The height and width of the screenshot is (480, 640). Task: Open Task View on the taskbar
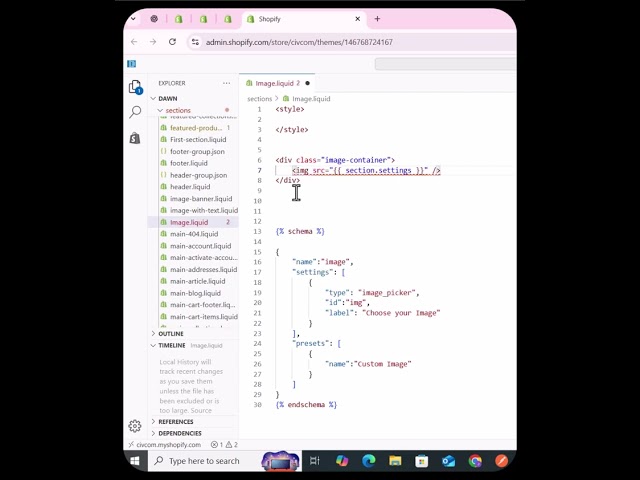point(315,461)
